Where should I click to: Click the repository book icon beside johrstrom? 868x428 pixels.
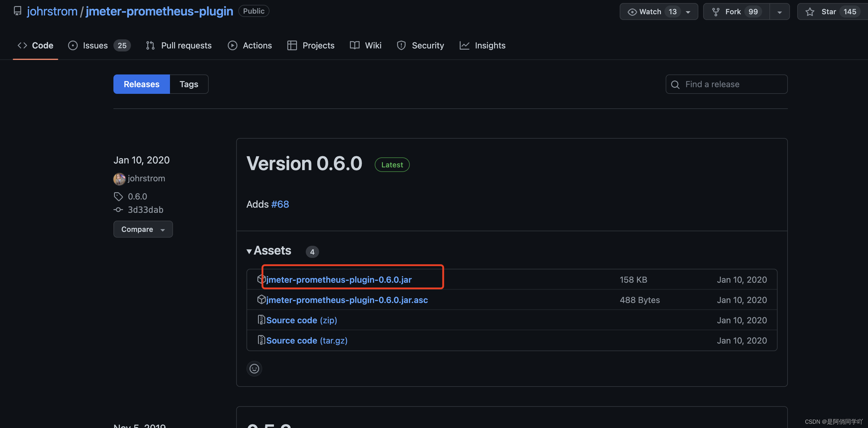[x=17, y=11]
